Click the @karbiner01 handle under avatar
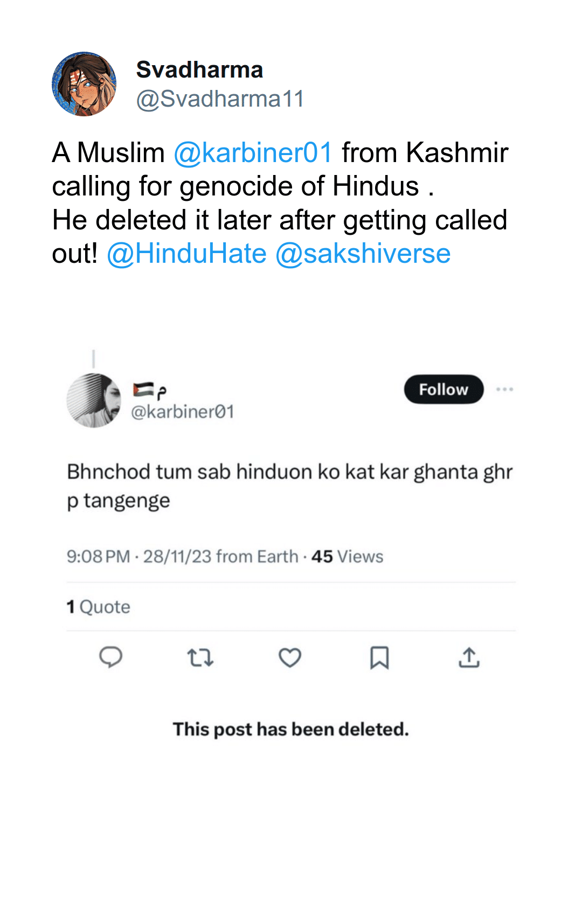 tap(183, 412)
